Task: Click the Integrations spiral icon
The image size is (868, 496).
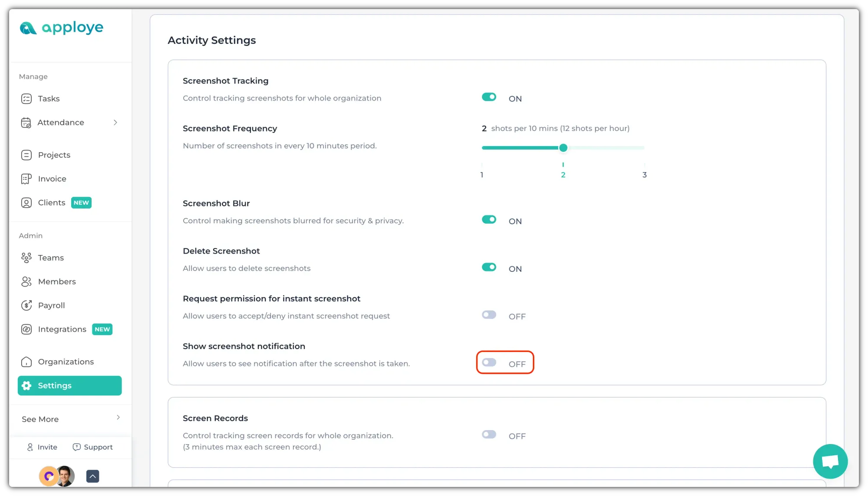Action: 26,330
